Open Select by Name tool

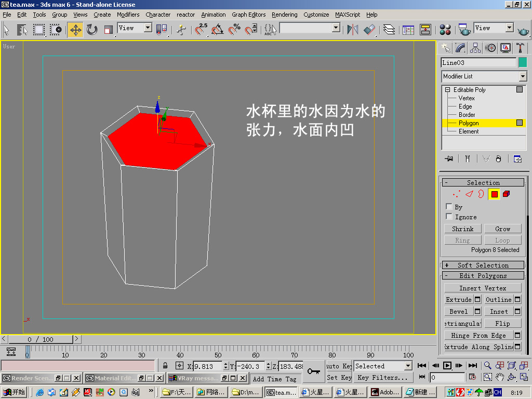[x=22, y=30]
